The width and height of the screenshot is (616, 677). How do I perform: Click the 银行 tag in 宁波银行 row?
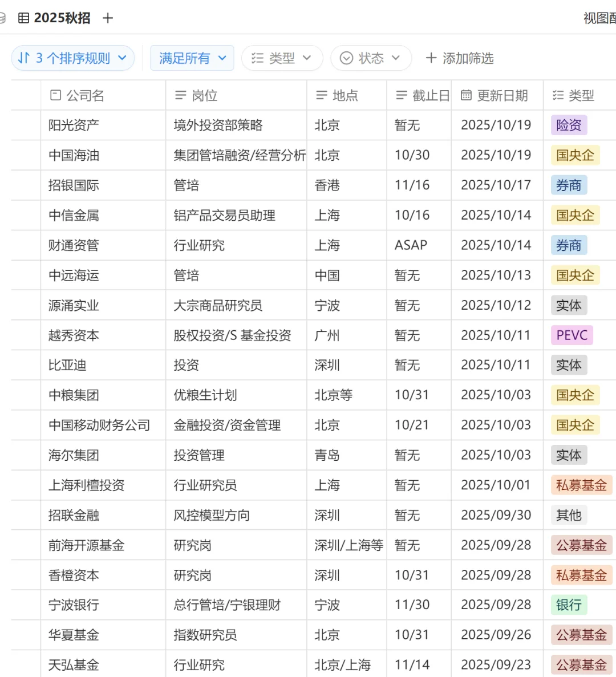569,605
